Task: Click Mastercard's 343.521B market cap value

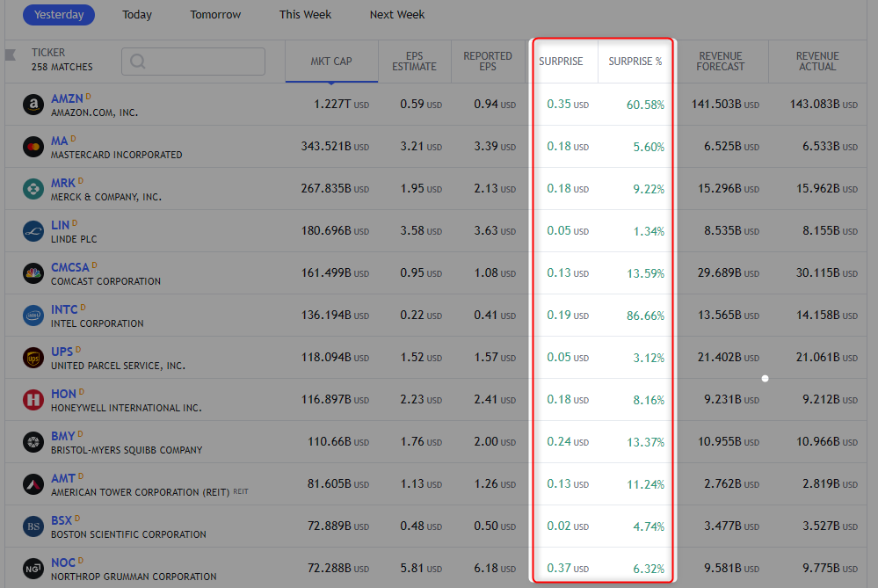Action: pyautogui.click(x=335, y=146)
